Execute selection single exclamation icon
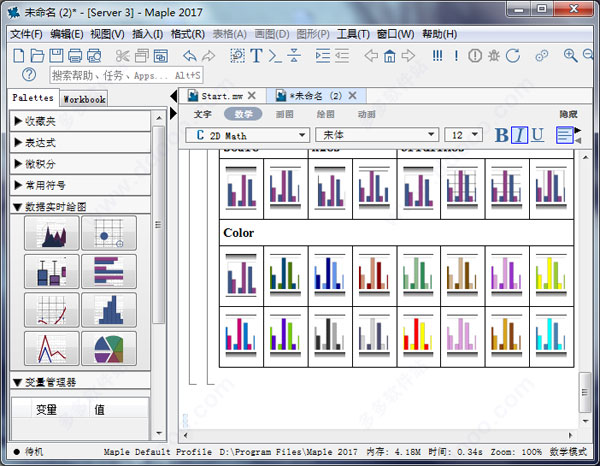 point(456,56)
